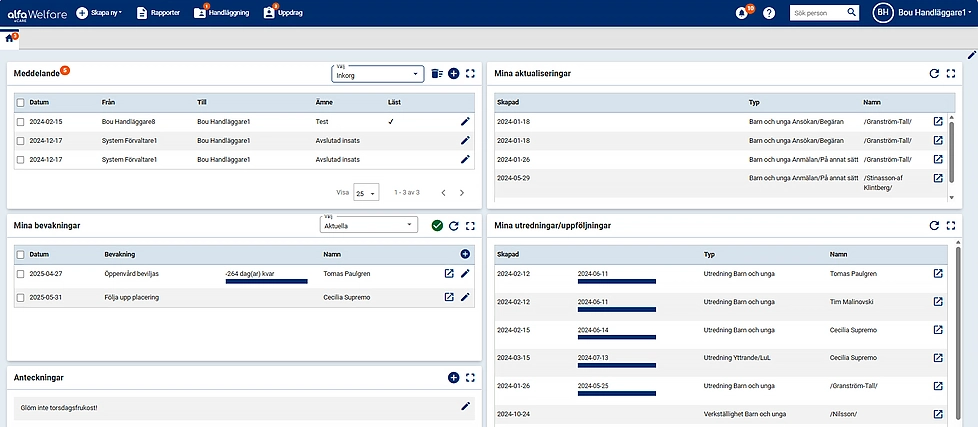
Task: Check the 2024-02-15 message checkbox
Action: (20, 121)
